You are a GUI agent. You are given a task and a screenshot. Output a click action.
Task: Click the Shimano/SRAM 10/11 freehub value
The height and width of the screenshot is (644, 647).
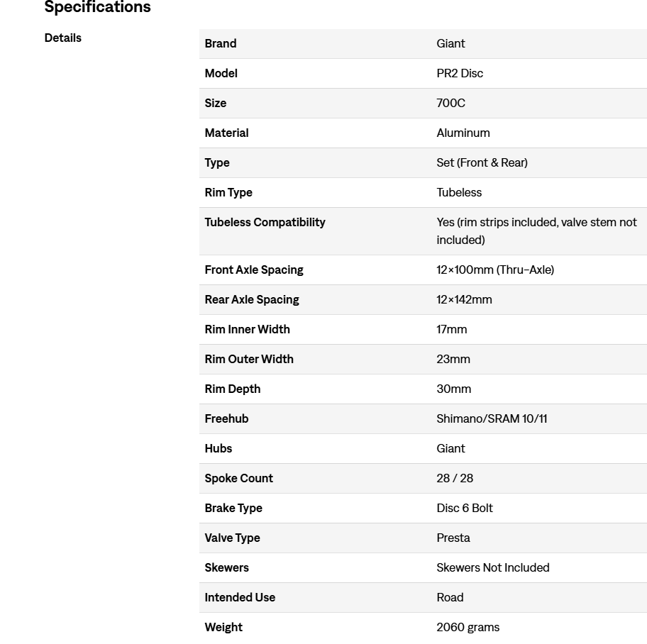(x=492, y=419)
